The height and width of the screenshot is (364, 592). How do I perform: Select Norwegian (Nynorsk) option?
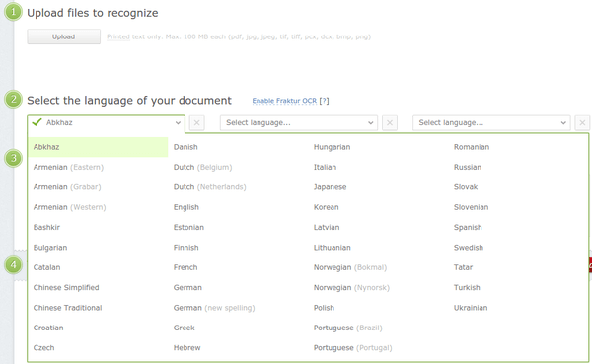tap(351, 287)
